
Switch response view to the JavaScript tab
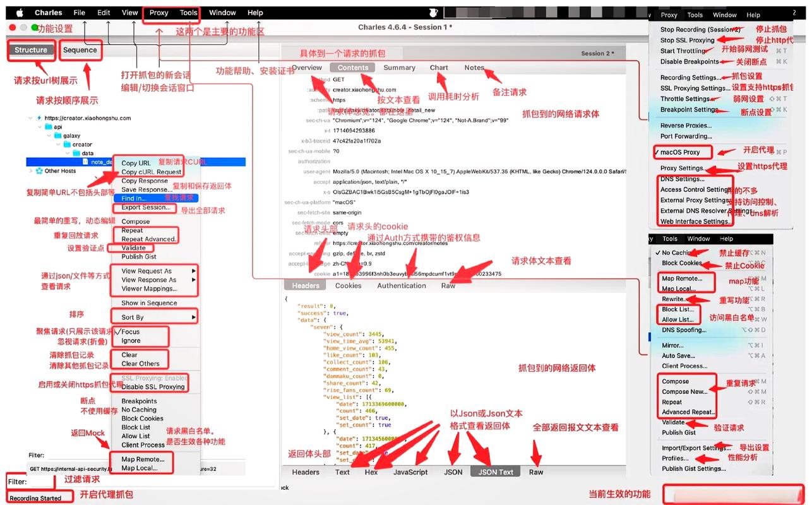pos(410,472)
